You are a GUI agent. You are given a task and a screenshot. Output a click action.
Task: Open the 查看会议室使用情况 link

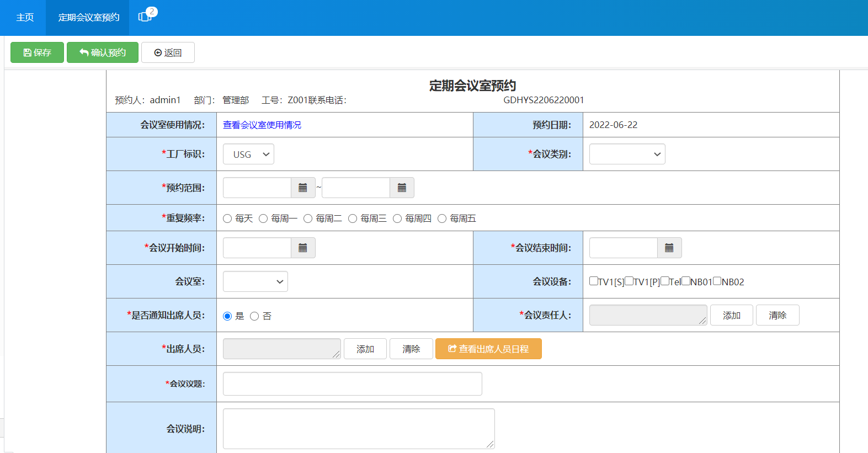[x=262, y=125]
